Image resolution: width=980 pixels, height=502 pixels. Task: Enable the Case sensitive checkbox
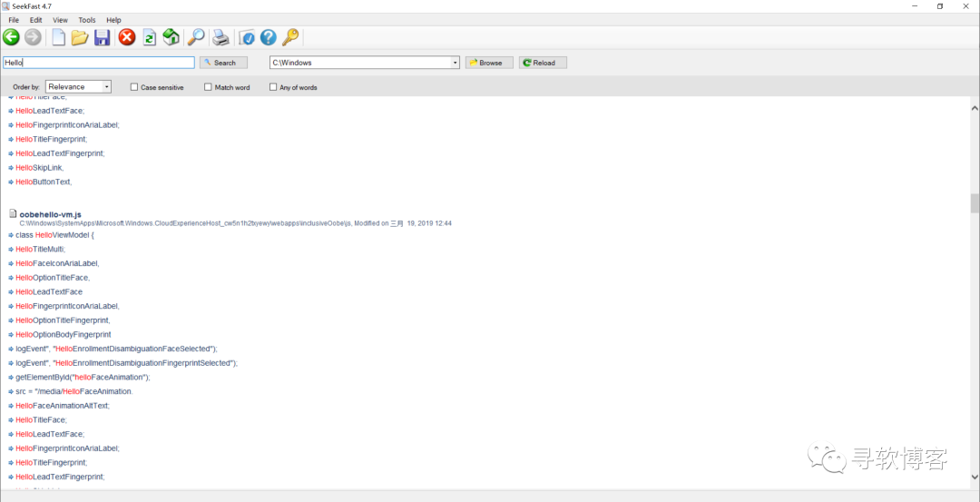coord(133,87)
